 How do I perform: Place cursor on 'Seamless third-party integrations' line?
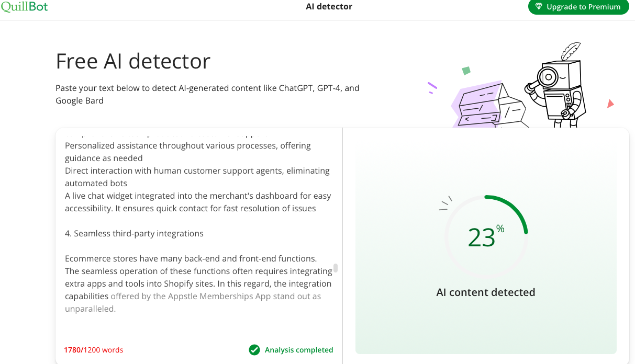point(138,233)
